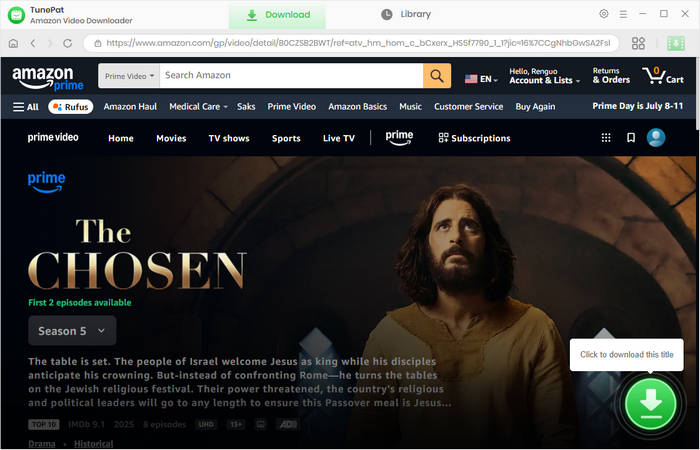Screen dimensions: 700x450
Task: Open Amazon Basics link
Action: pos(358,107)
